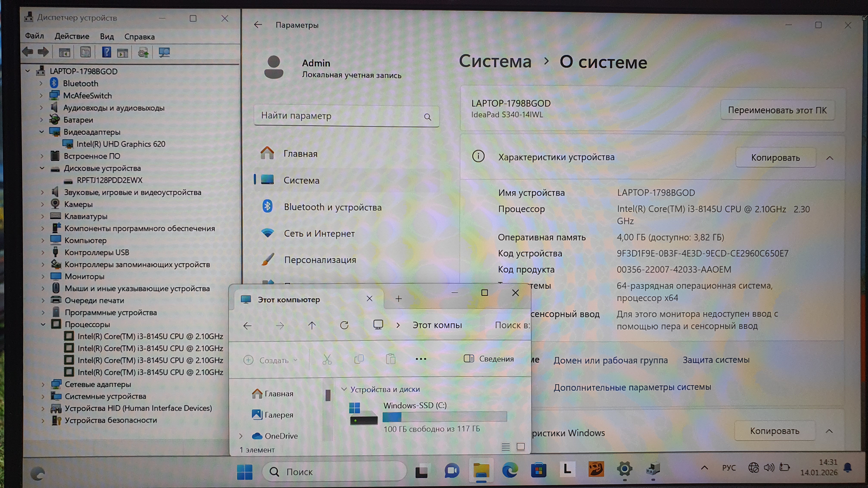This screenshot has width=868, height=488.
Task: Open Дополнительные параметры системы link
Action: (632, 387)
